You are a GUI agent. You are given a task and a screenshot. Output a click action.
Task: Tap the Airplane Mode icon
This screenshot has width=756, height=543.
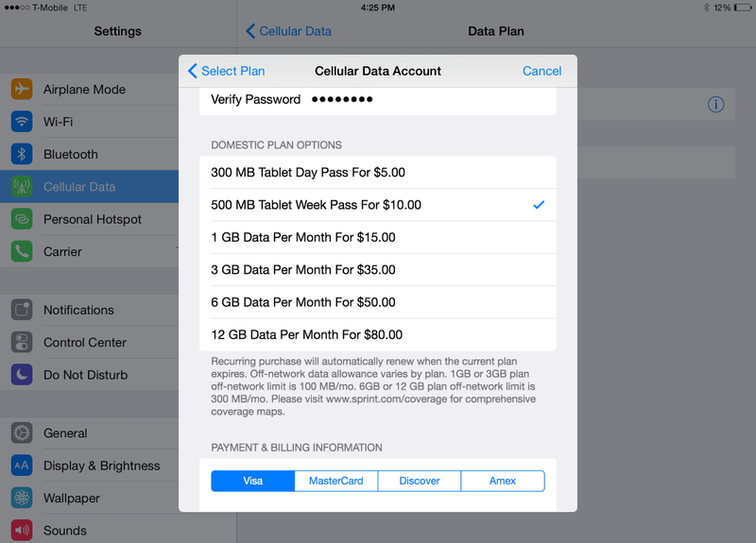tap(22, 89)
